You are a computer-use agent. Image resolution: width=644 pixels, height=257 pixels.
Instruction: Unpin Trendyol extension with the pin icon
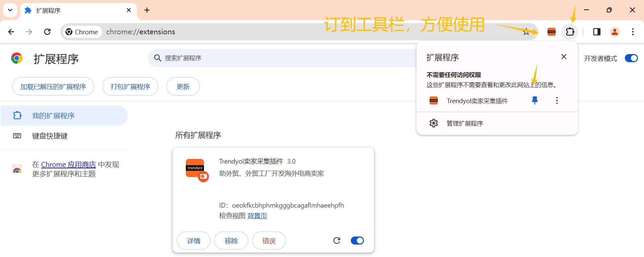(x=535, y=100)
